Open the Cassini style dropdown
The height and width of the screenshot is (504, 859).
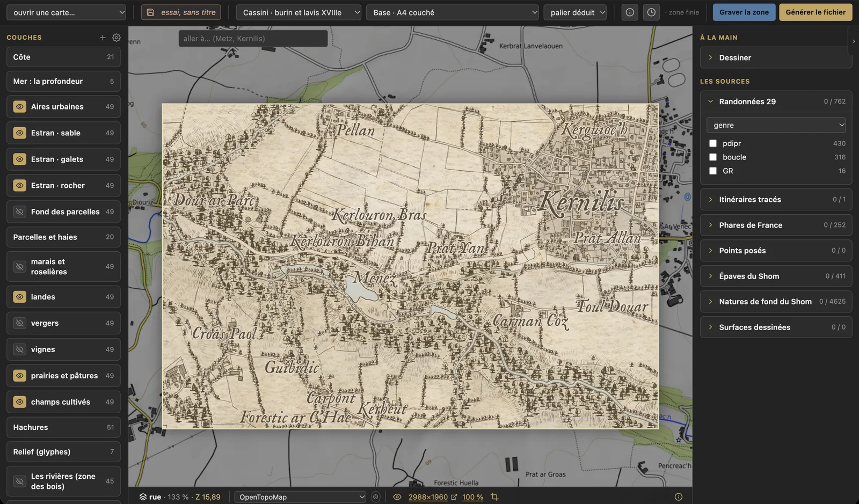[299, 12]
